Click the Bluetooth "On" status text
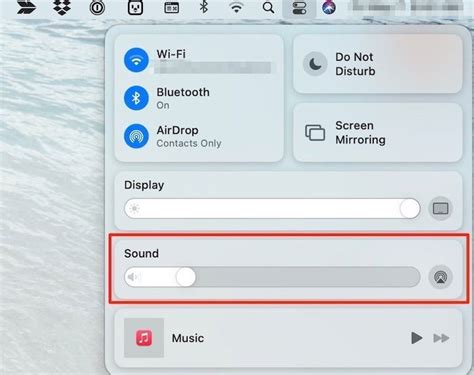 163,105
